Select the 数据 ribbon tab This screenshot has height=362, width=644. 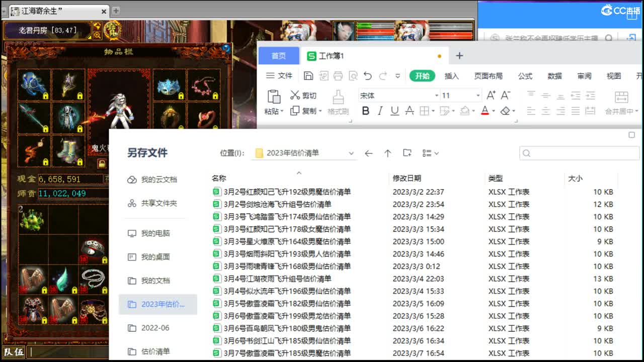point(555,76)
